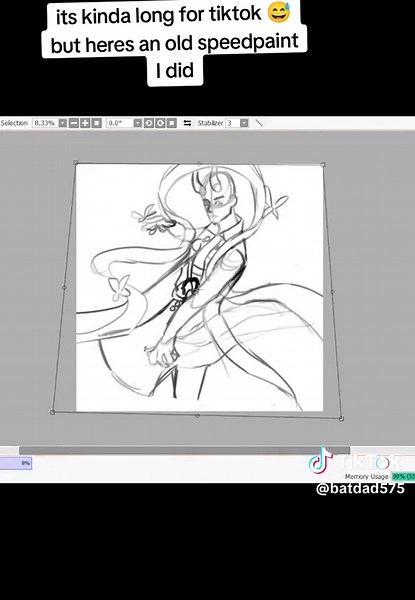Rotate the canvas counterclockwise
The image size is (415, 600).
point(149,123)
